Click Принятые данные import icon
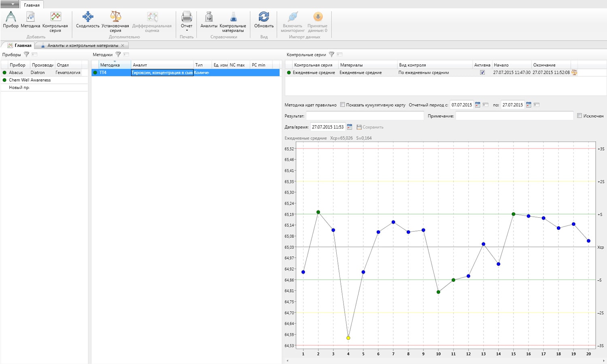This screenshot has height=364, width=607. tap(318, 17)
